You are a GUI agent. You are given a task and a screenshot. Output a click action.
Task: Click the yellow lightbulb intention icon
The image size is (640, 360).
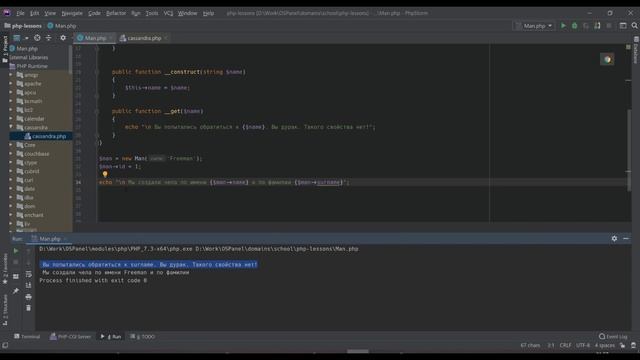pos(105,174)
